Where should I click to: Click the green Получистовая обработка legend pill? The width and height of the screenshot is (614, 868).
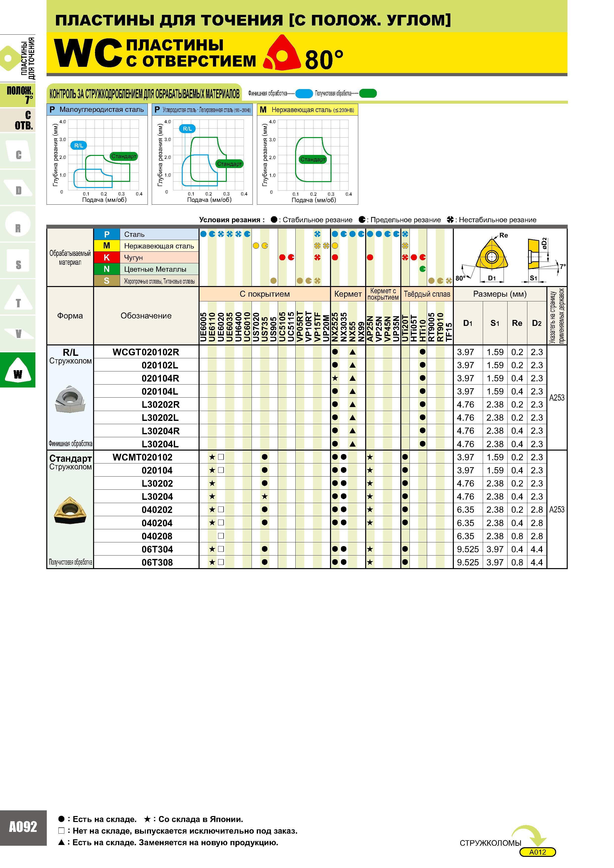(368, 93)
